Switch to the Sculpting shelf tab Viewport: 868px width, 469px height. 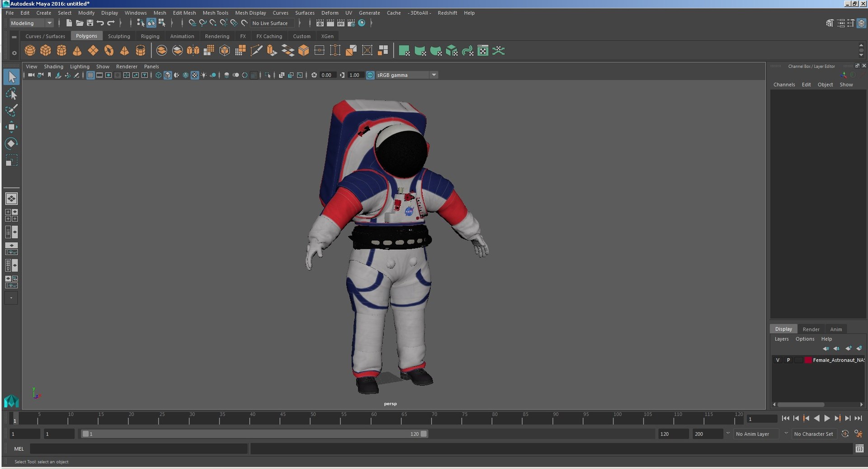[x=119, y=36]
